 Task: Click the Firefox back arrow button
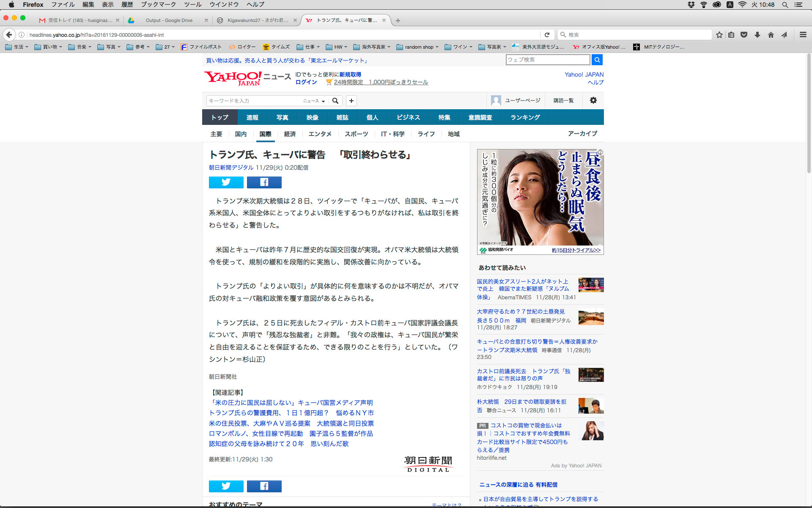9,35
